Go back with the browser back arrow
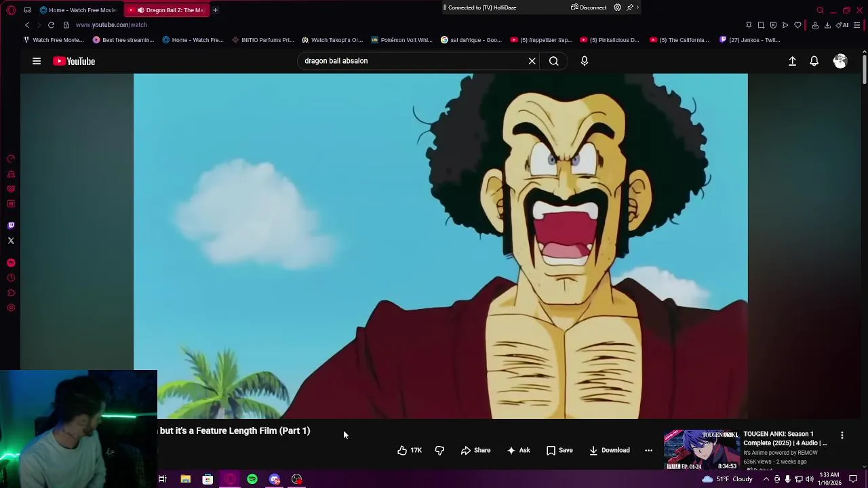Image resolution: width=868 pixels, height=488 pixels. pos(27,25)
